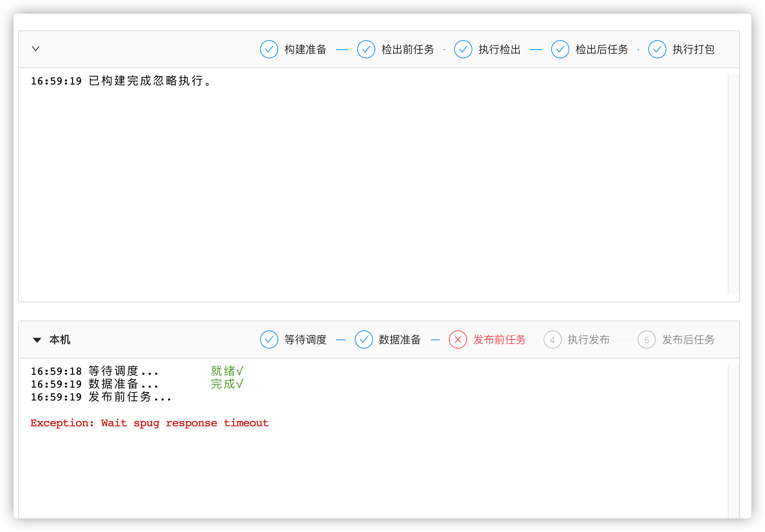This screenshot has width=765, height=532.
Task: Click the 执行打包 step check icon
Action: [x=657, y=49]
